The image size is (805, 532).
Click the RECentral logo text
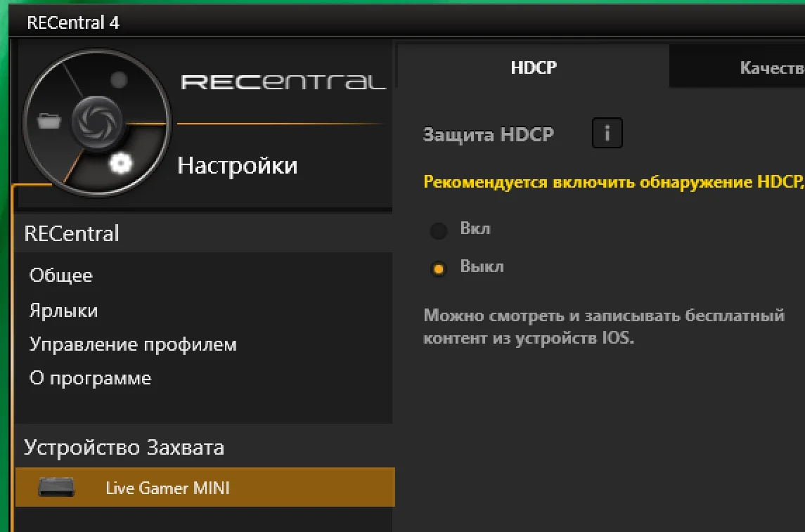click(x=283, y=82)
